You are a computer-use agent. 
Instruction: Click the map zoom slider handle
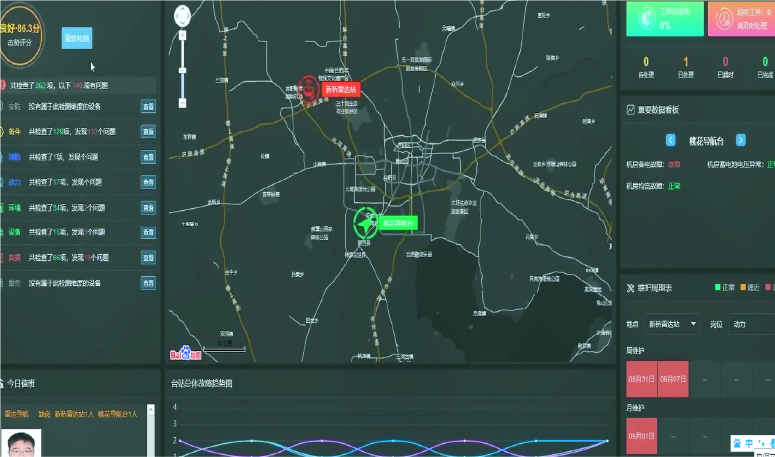(x=182, y=70)
